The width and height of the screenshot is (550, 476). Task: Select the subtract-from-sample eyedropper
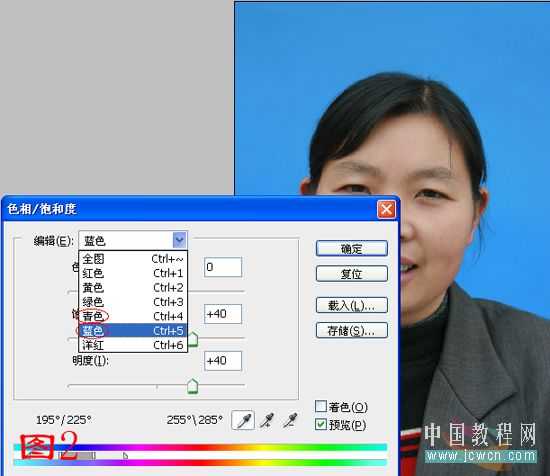(290, 420)
